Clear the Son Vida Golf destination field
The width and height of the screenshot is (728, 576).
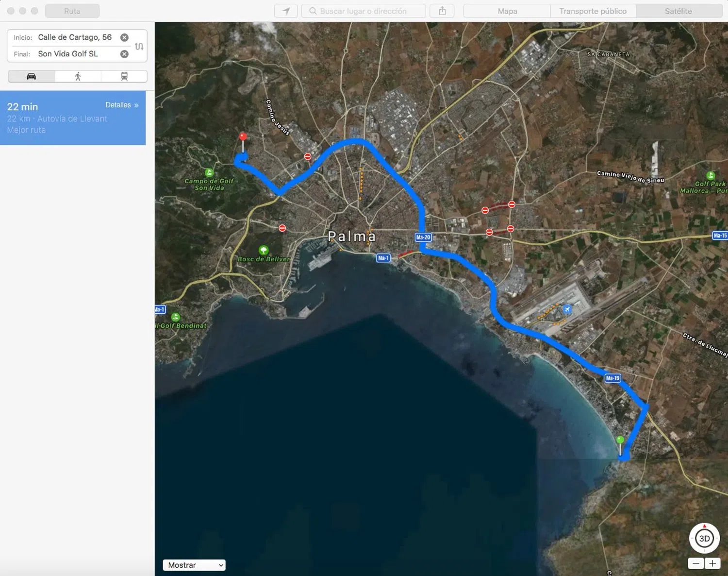pos(125,54)
